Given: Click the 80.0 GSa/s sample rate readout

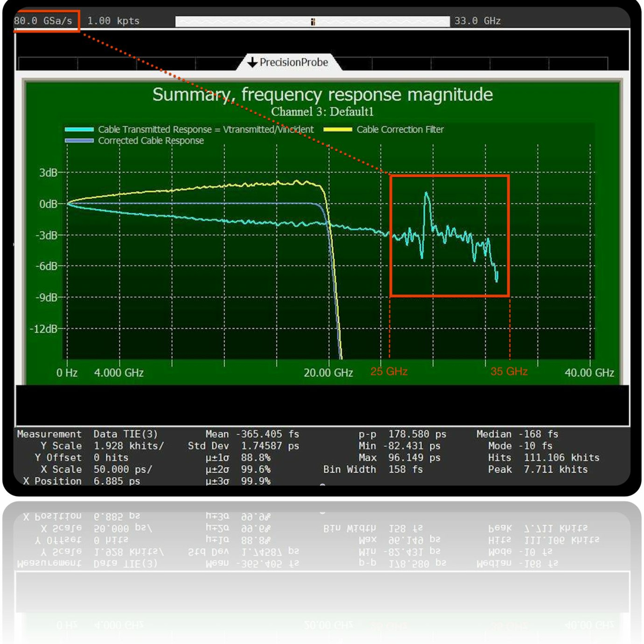Looking at the screenshot, I should click(43, 21).
